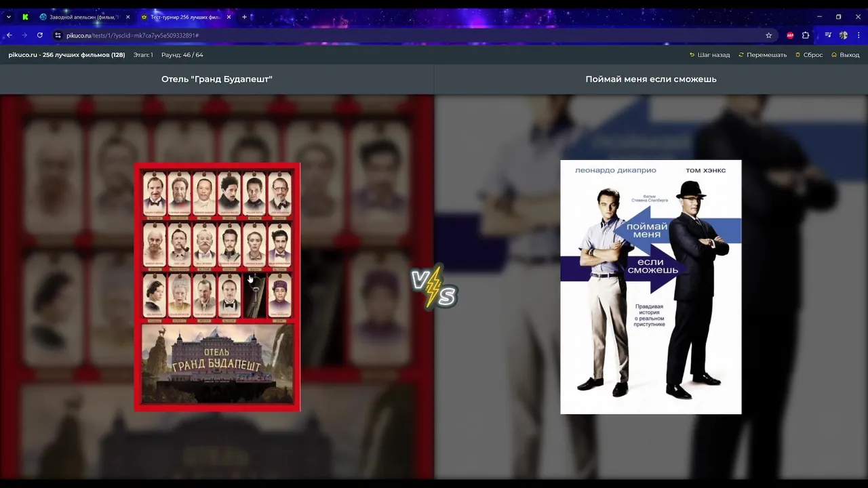The height and width of the screenshot is (488, 868).
Task: Click the pikuco.ru URL address field
Action: [407, 35]
